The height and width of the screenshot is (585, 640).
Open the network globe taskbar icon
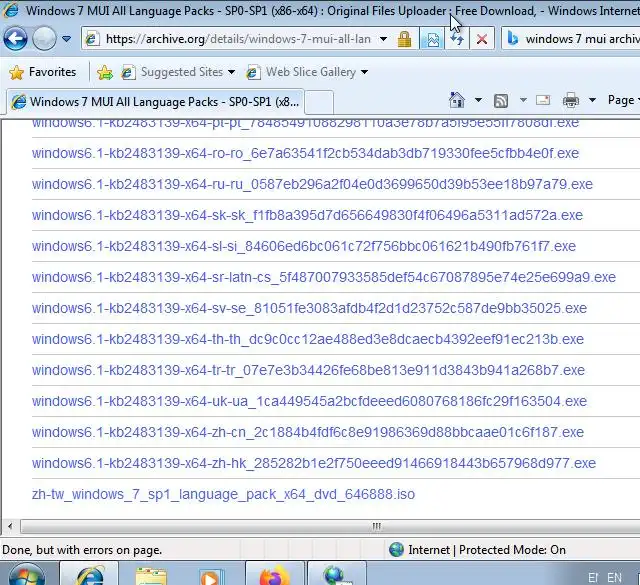click(x=336, y=575)
